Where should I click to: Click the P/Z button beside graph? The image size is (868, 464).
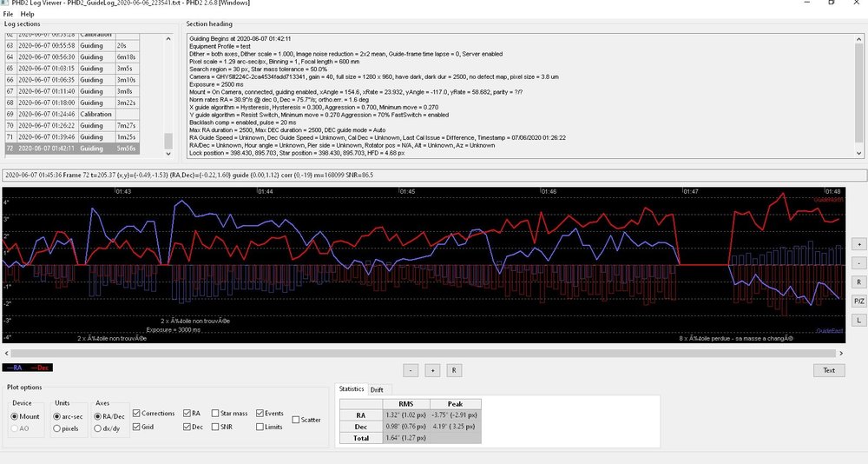coord(858,301)
